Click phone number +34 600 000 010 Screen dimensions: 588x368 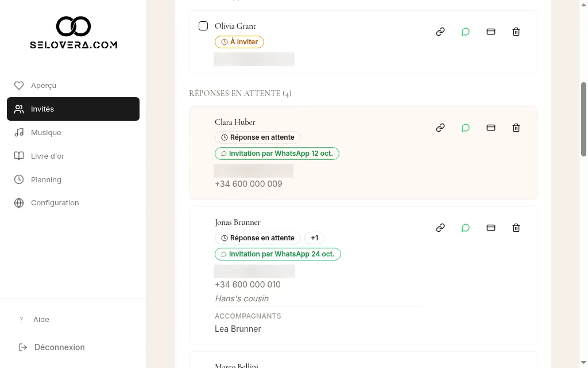click(248, 285)
